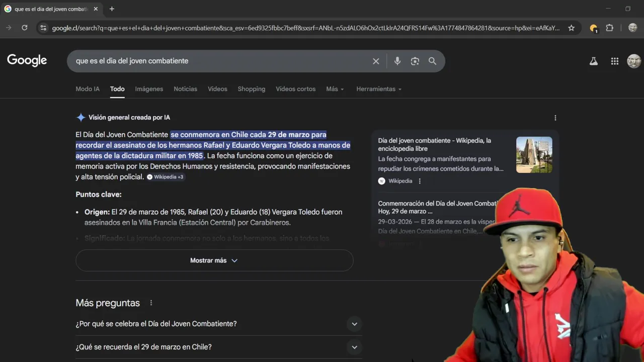The width and height of the screenshot is (644, 362).
Task: Expand '¿Por qué se celebra el Día del Joven Combatiente?'
Action: pyautogui.click(x=218, y=324)
